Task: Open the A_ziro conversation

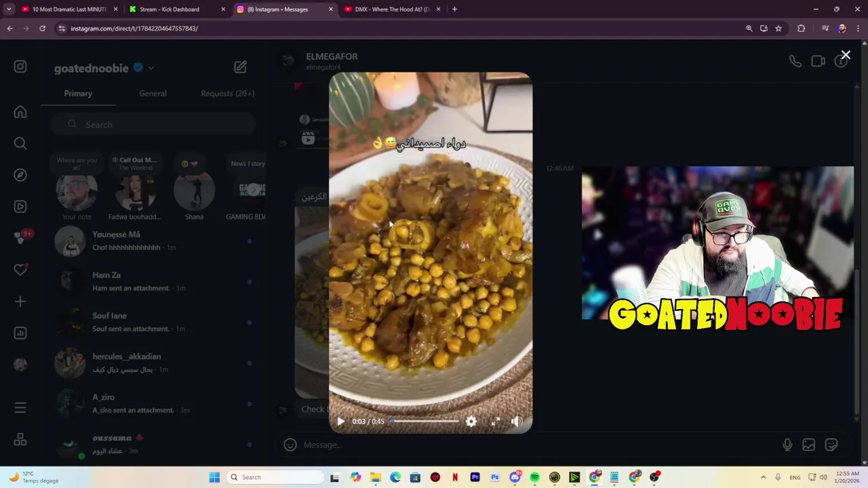Action: point(153,403)
